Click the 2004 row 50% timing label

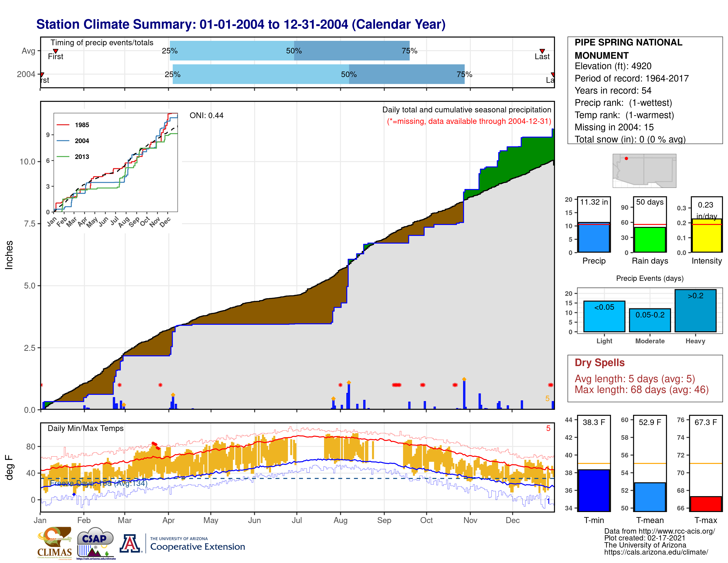pos(349,74)
